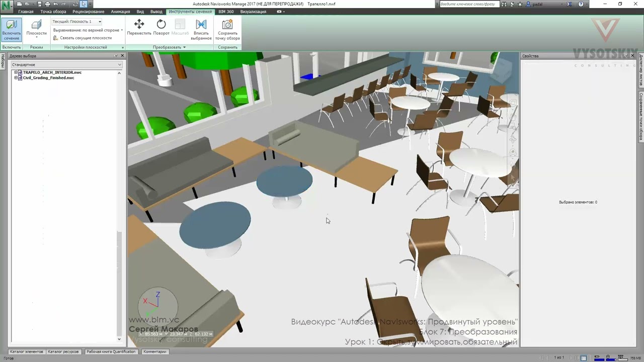Select Civil_Grading_Finished.nwc in selection tree
Screen dimensions: 644x362
point(48,78)
